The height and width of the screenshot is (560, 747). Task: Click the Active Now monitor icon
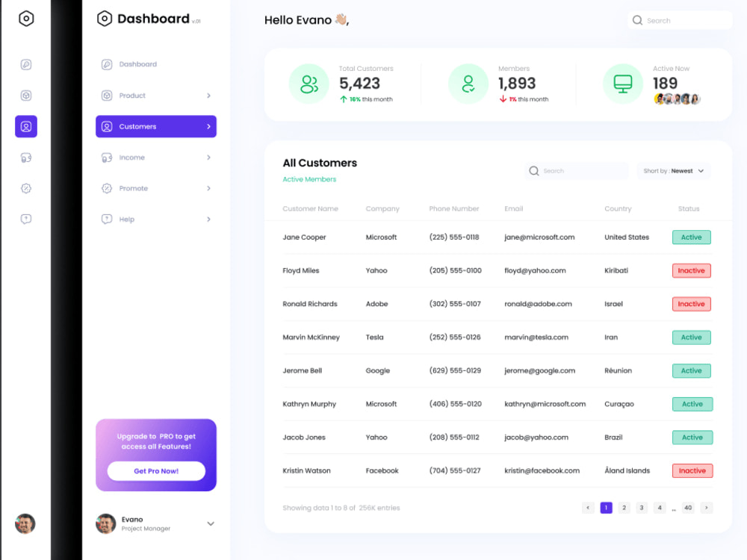pos(623,84)
